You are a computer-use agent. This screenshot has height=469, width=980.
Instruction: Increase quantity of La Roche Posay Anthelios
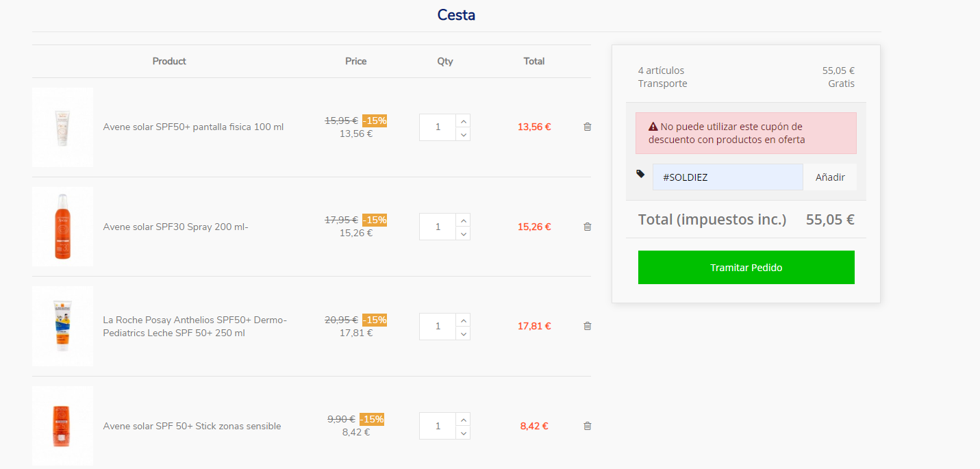point(464,320)
